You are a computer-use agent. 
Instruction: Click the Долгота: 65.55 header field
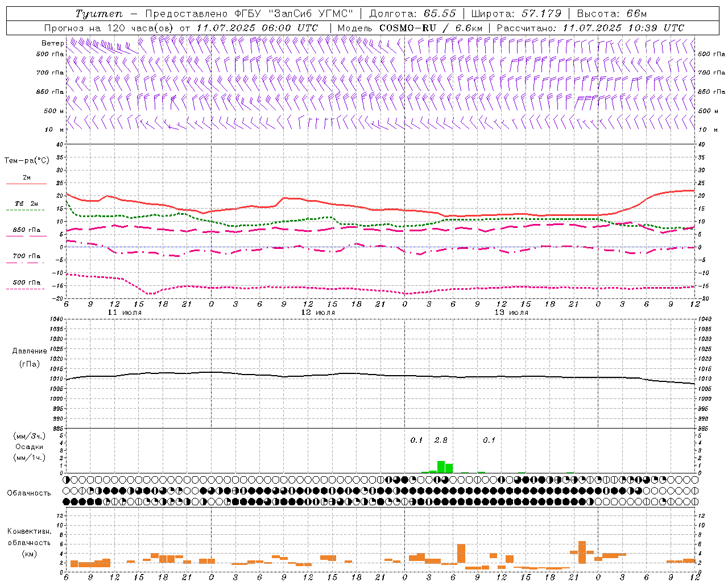point(413,14)
